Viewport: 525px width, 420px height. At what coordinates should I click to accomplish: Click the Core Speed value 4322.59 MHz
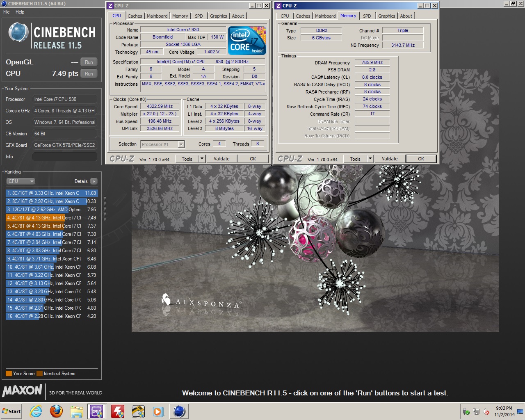pyautogui.click(x=160, y=106)
